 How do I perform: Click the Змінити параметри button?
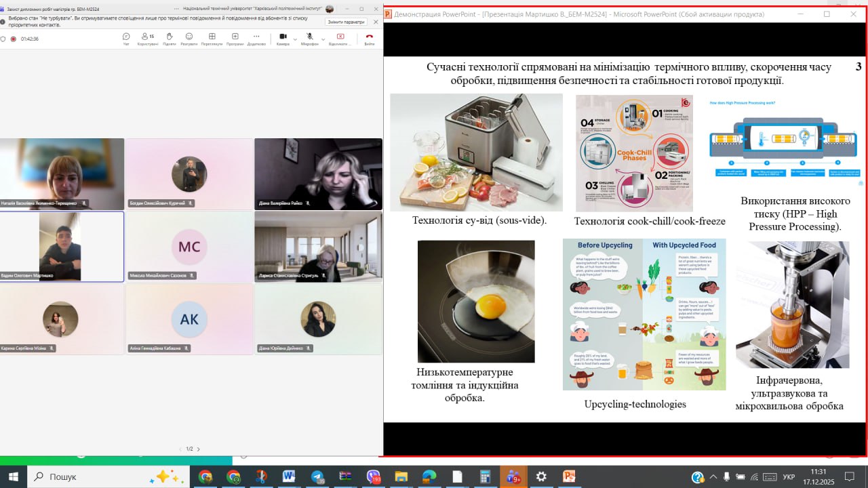(345, 22)
